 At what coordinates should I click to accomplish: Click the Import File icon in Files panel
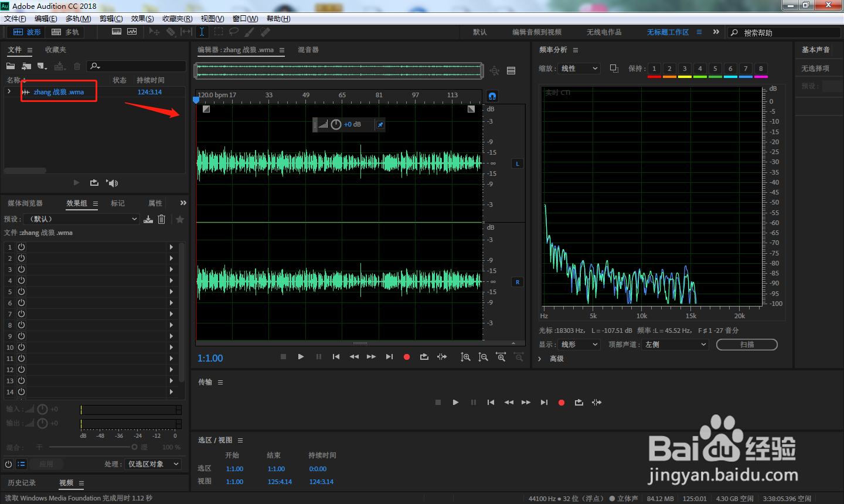coord(26,66)
